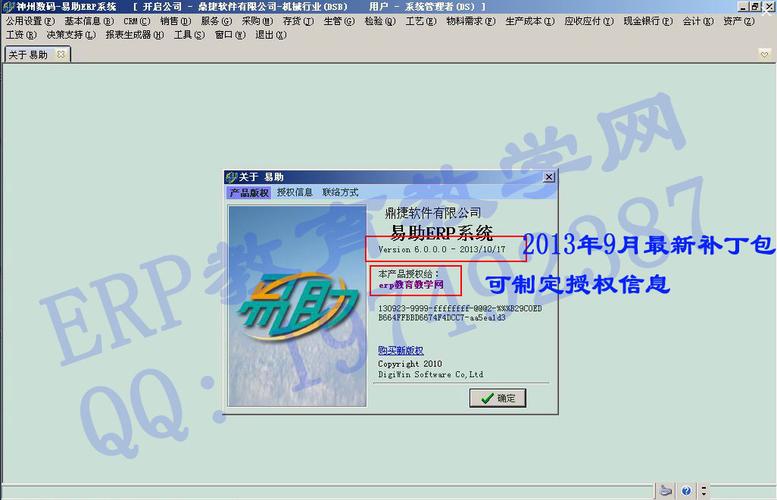Image resolution: width=777 pixels, height=500 pixels.
Task: Close the 关于 易助 document tab icon
Action: click(61, 55)
